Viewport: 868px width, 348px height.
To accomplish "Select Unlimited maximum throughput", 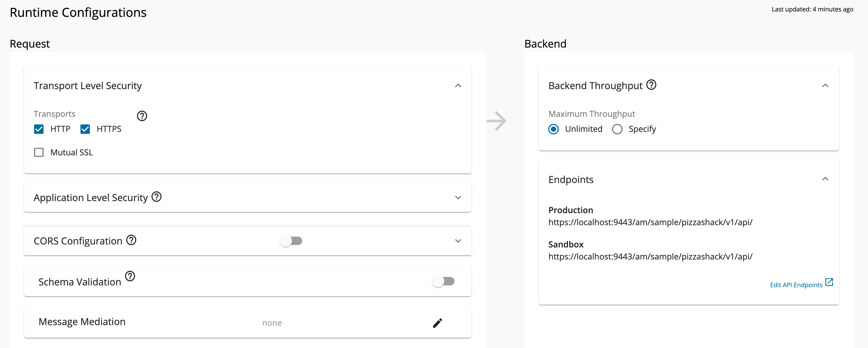I will [553, 129].
